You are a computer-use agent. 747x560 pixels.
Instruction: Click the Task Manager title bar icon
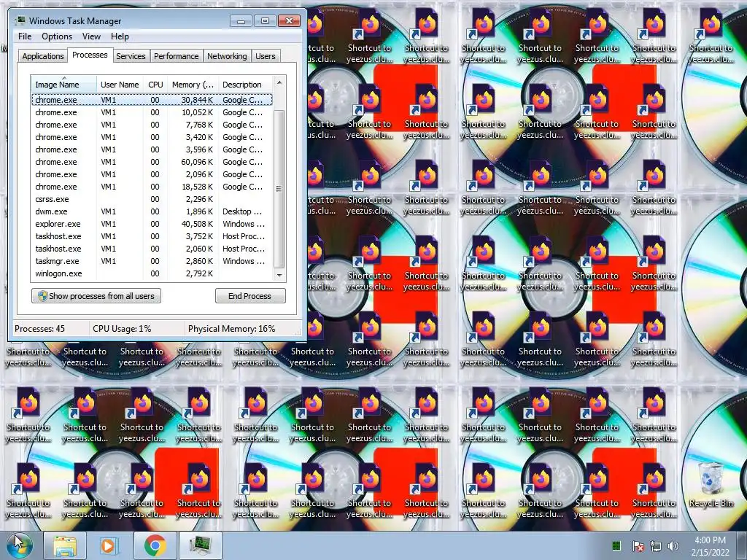point(20,20)
